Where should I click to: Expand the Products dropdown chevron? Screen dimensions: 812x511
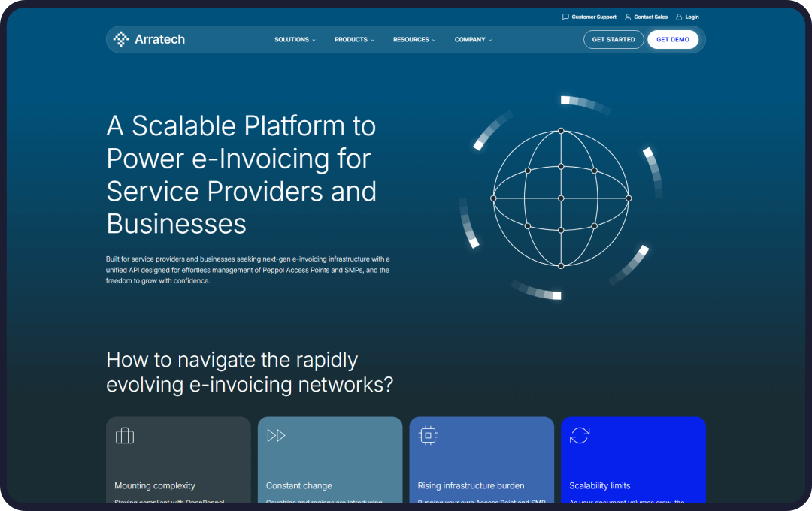[372, 40]
